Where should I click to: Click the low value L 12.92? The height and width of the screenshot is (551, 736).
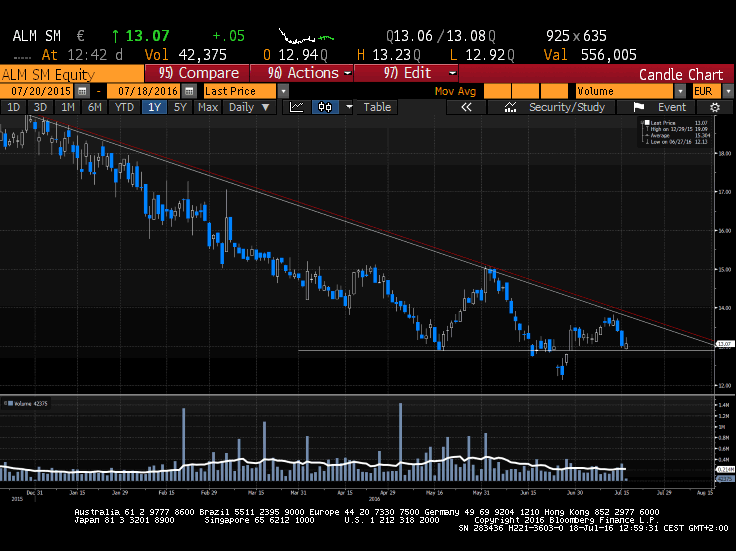pos(481,55)
